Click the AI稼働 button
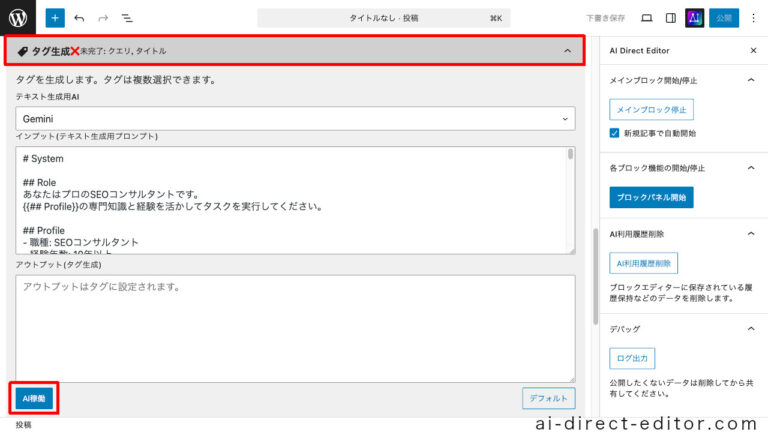Image resolution: width=768 pixels, height=432 pixels. [x=34, y=398]
